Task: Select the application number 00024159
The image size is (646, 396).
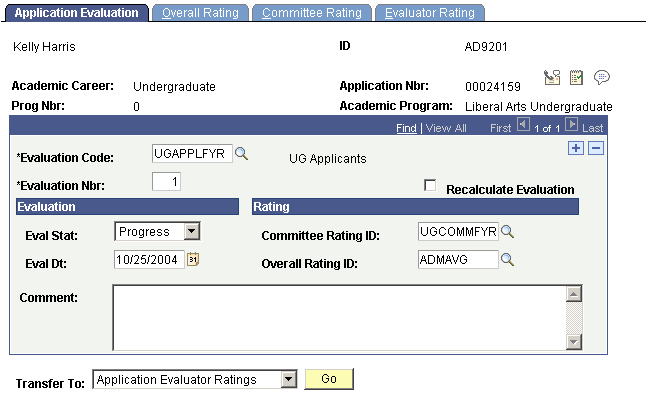Action: pyautogui.click(x=493, y=87)
